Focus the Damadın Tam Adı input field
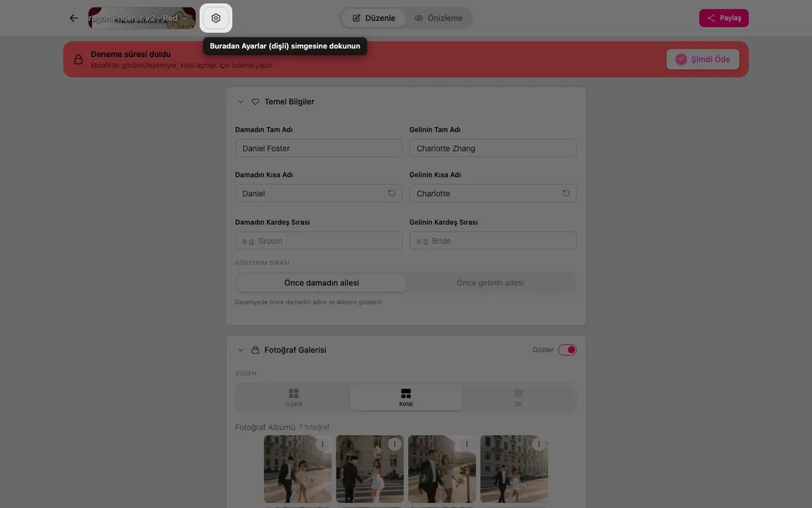The width and height of the screenshot is (812, 508). click(x=318, y=148)
